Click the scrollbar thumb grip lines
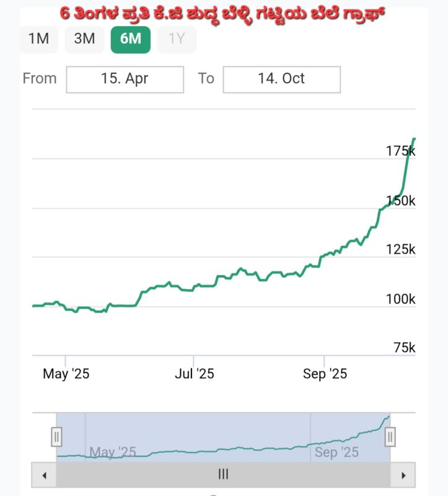 224,475
